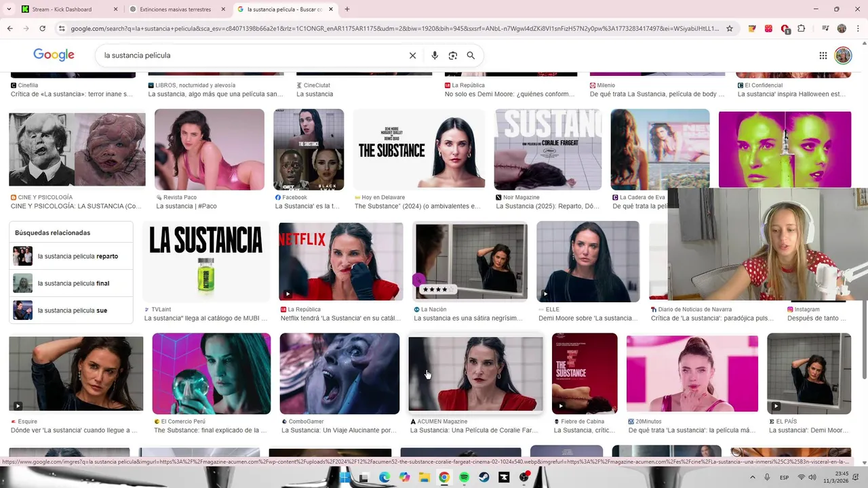
Task: Open the Noir Magazine Sustancia image
Action: pos(548,150)
